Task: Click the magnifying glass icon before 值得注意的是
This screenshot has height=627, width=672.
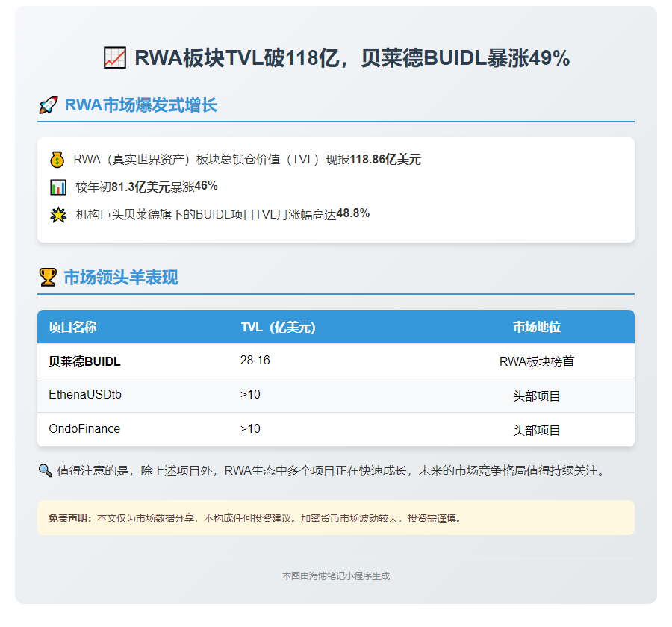Action: click(x=46, y=470)
